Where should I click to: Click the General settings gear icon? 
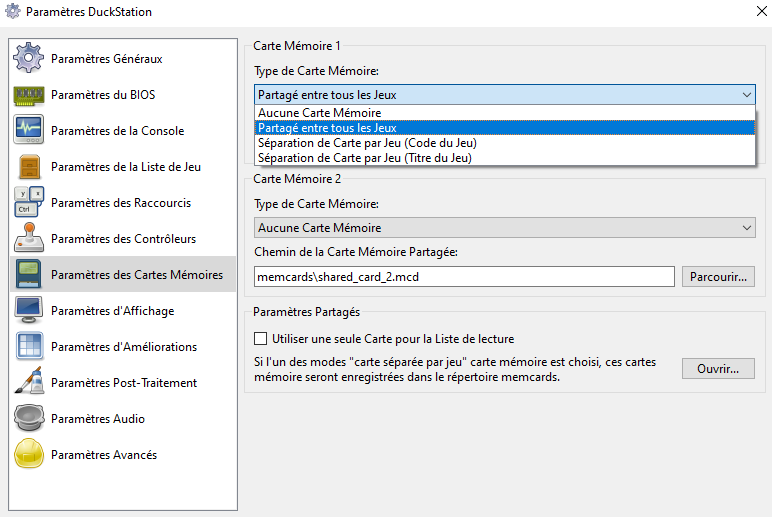coord(28,59)
